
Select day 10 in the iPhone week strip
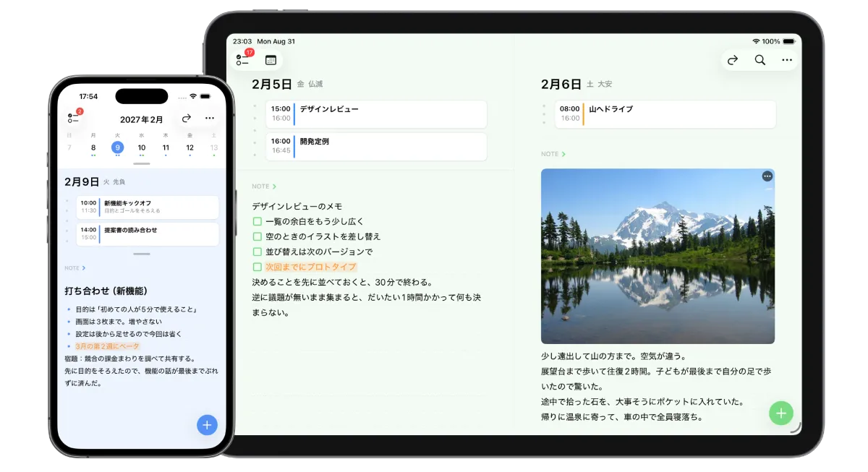142,148
